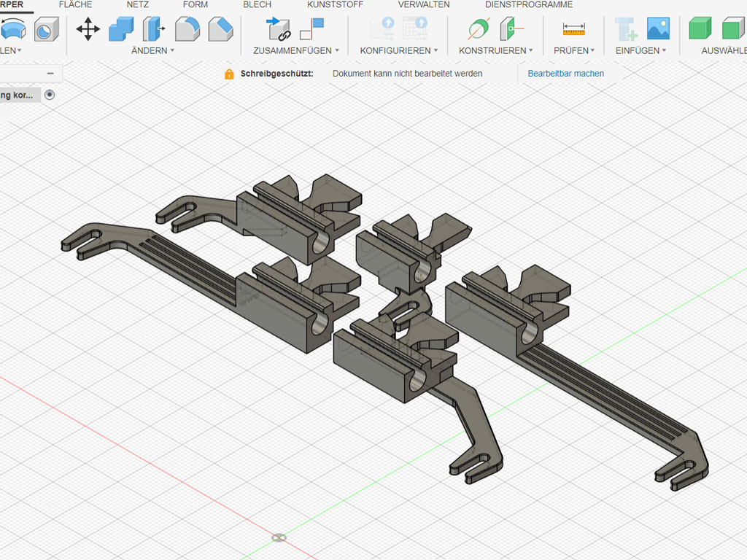The height and width of the screenshot is (560, 747).
Task: Click the Insert Image icon
Action: 658,29
